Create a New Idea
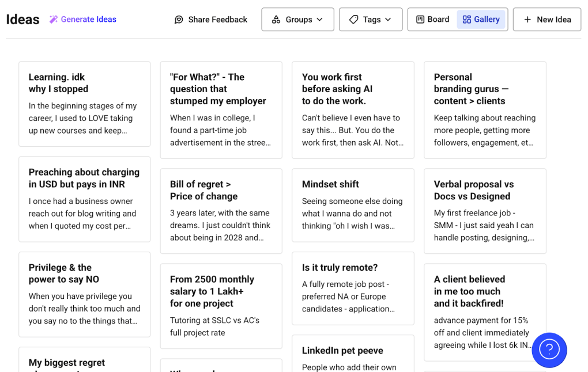 coord(547,20)
